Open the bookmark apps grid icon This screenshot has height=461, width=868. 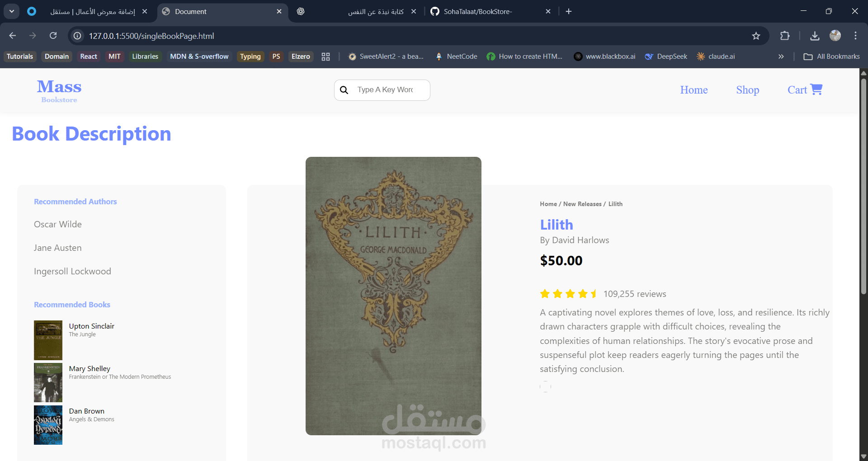pos(325,56)
